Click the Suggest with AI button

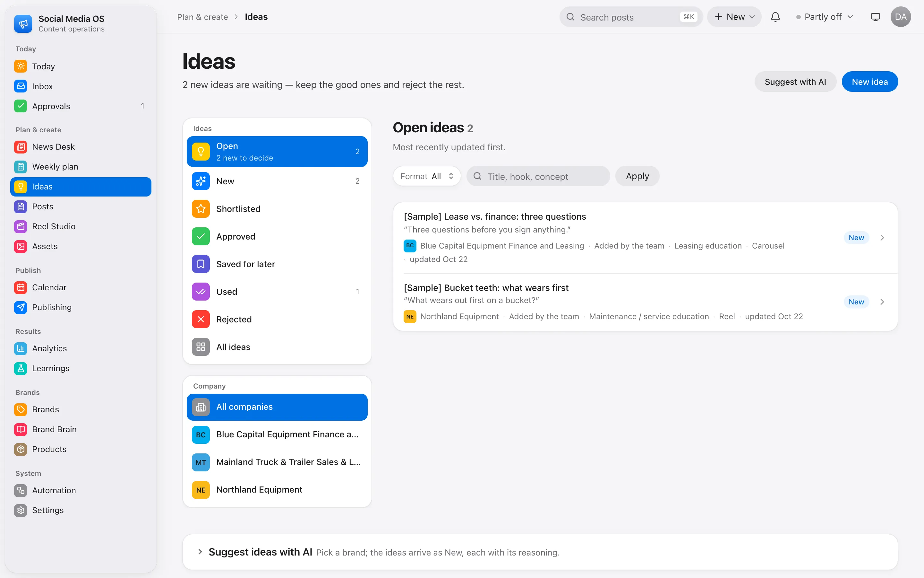coord(795,82)
